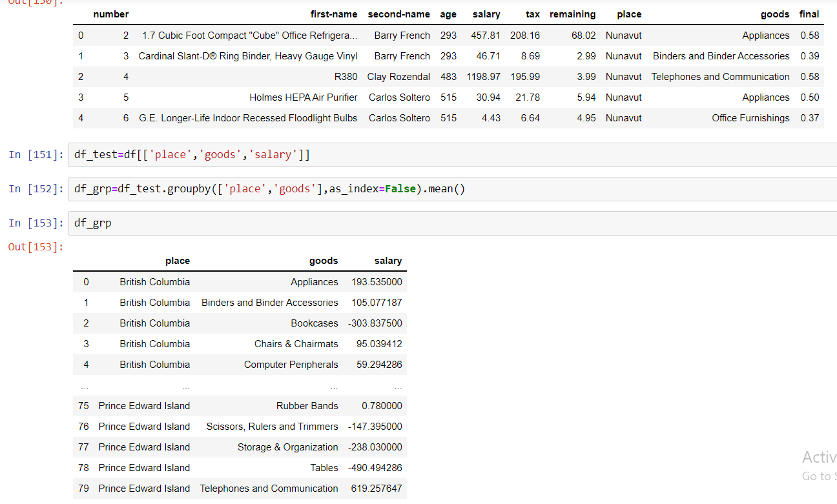Click the 'Tables' goods cell
Image resolution: width=837 pixels, height=504 pixels.
point(324,468)
